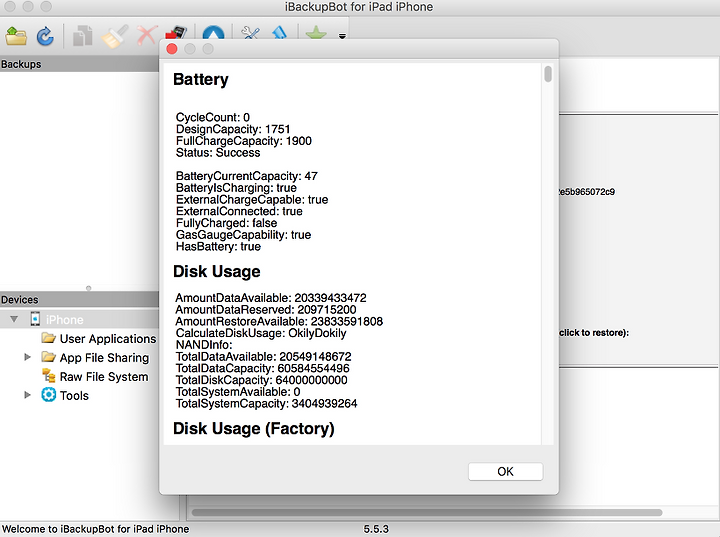
Task: Click the Devices panel header
Action: pyautogui.click(x=79, y=300)
